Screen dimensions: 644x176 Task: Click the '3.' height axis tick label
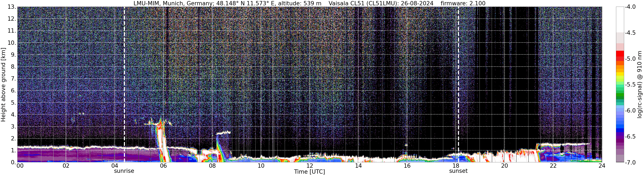13,126
